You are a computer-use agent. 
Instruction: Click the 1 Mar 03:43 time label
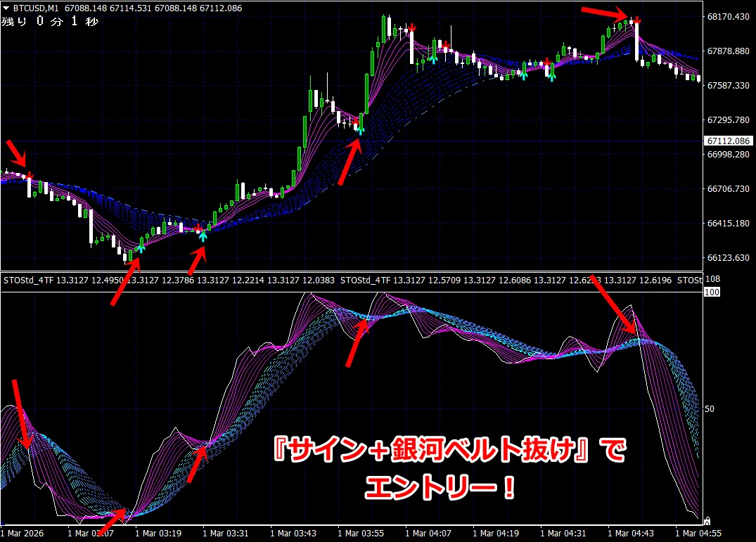[293, 534]
